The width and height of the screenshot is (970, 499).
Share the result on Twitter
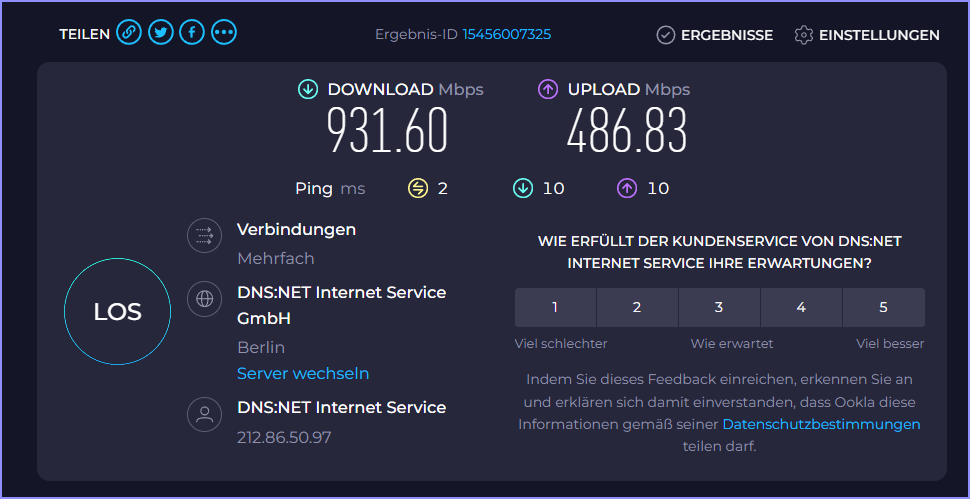[161, 32]
